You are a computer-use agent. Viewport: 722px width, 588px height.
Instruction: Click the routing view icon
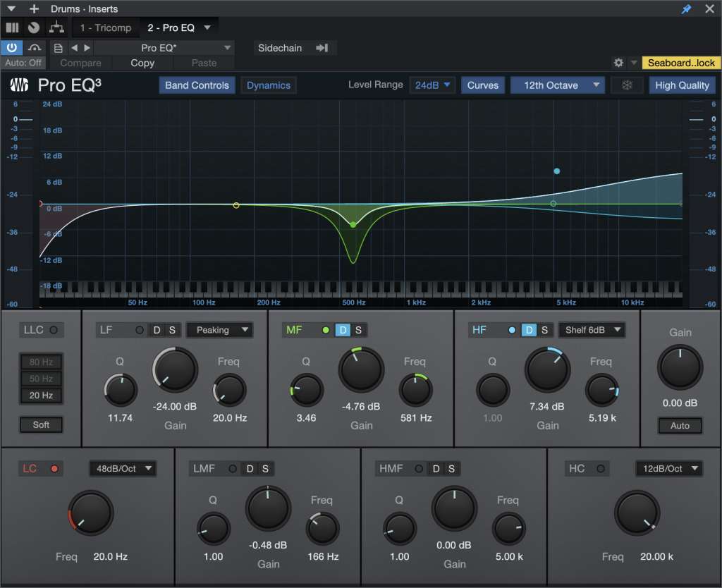(56, 27)
